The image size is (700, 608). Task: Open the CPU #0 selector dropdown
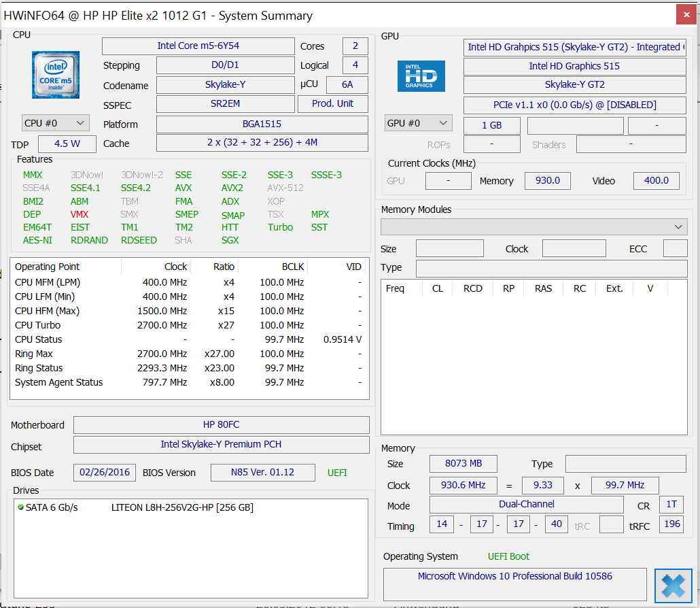(55, 123)
